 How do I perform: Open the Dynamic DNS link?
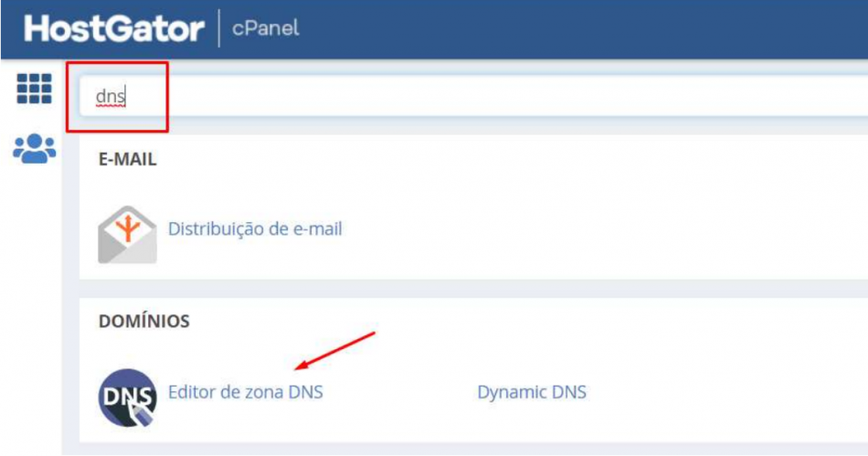[531, 392]
